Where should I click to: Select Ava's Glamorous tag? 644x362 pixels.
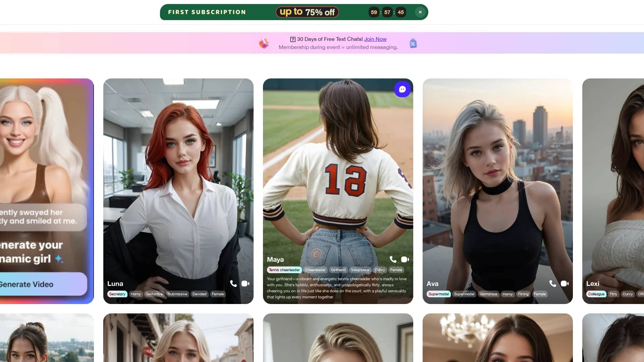488,294
